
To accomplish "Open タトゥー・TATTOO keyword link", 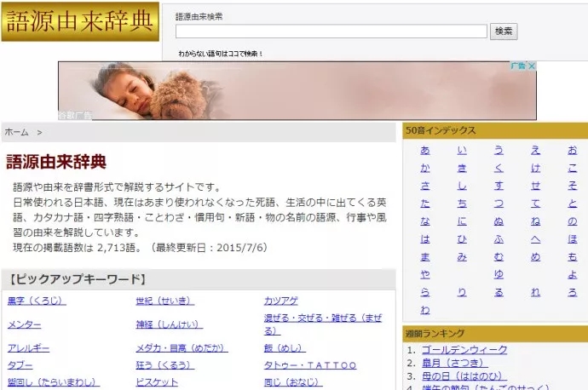I will [x=310, y=365].
